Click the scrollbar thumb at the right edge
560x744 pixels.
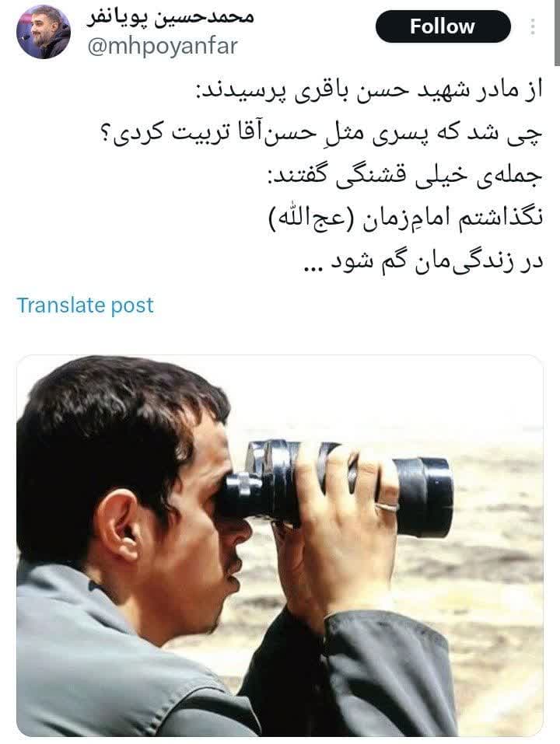tap(557, 33)
